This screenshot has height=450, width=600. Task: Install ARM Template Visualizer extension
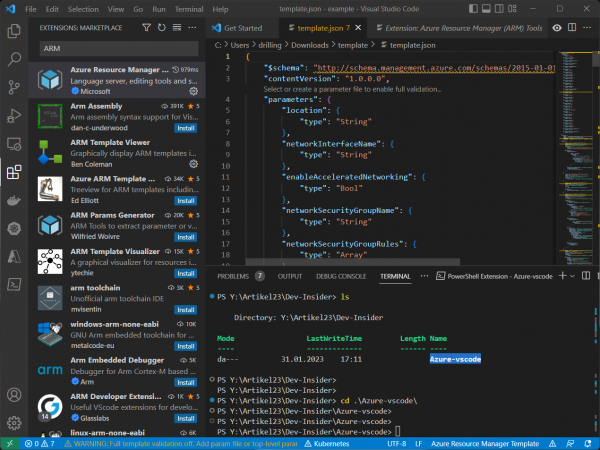186,274
